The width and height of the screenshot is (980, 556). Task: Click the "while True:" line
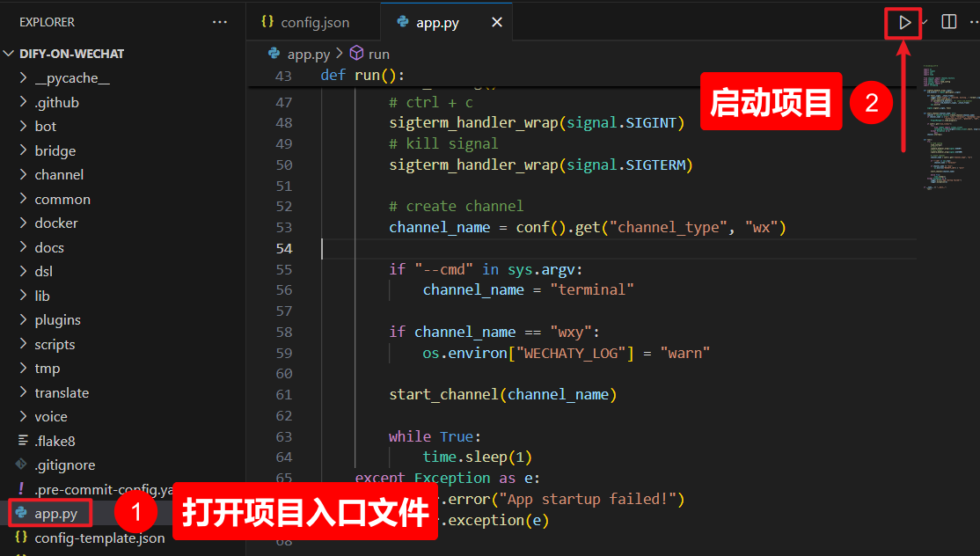click(x=435, y=436)
